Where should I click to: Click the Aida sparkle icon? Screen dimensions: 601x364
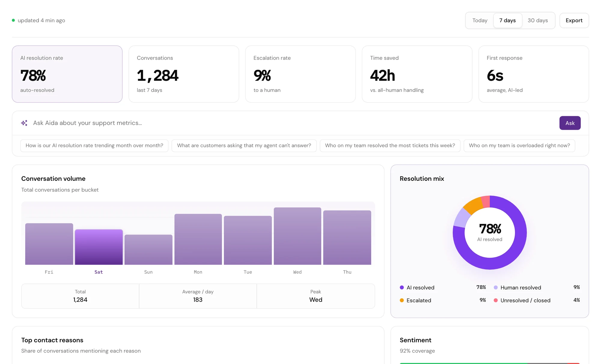(x=24, y=123)
